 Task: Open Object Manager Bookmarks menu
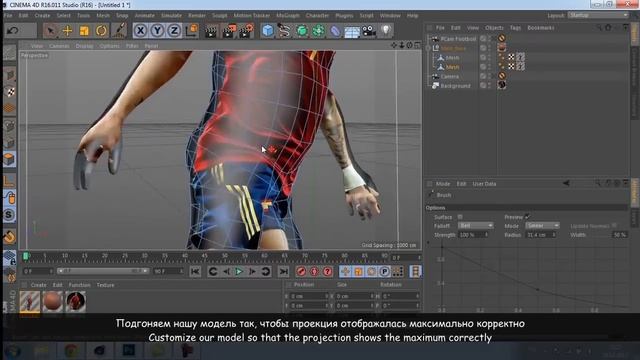[541, 28]
